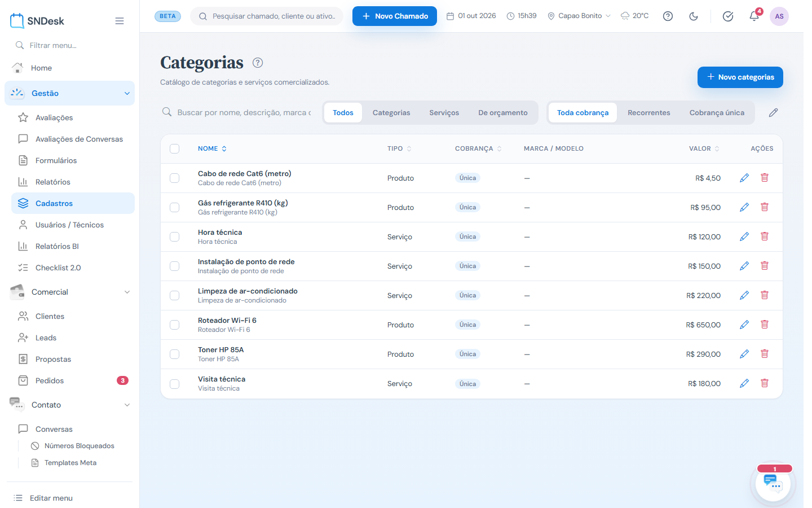Select the Recorrentes billing tab
This screenshot has width=812, height=508.
point(648,113)
